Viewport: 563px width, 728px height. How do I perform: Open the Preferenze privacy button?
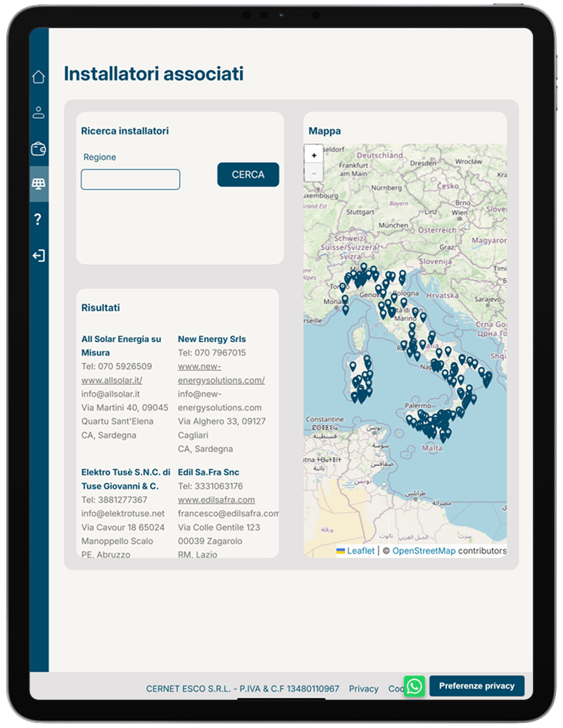tap(476, 686)
